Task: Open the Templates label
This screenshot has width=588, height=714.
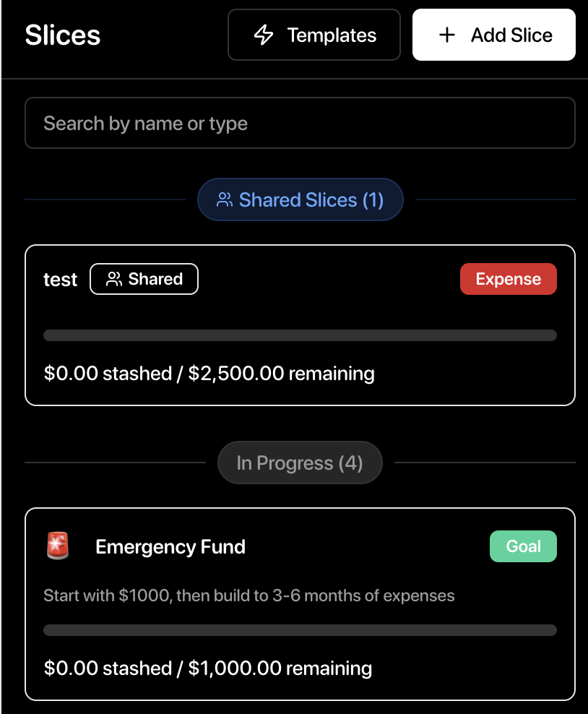Action: [x=332, y=35]
